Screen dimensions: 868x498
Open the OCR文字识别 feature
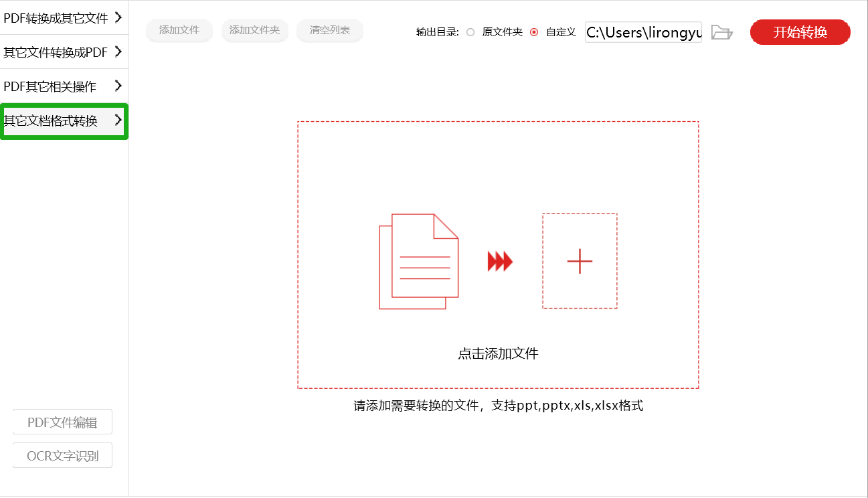pos(62,454)
